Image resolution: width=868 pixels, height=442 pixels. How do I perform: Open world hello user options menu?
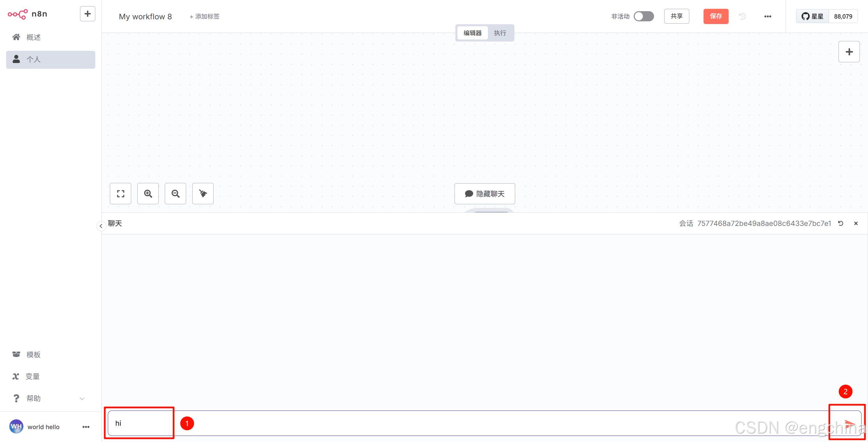point(86,427)
